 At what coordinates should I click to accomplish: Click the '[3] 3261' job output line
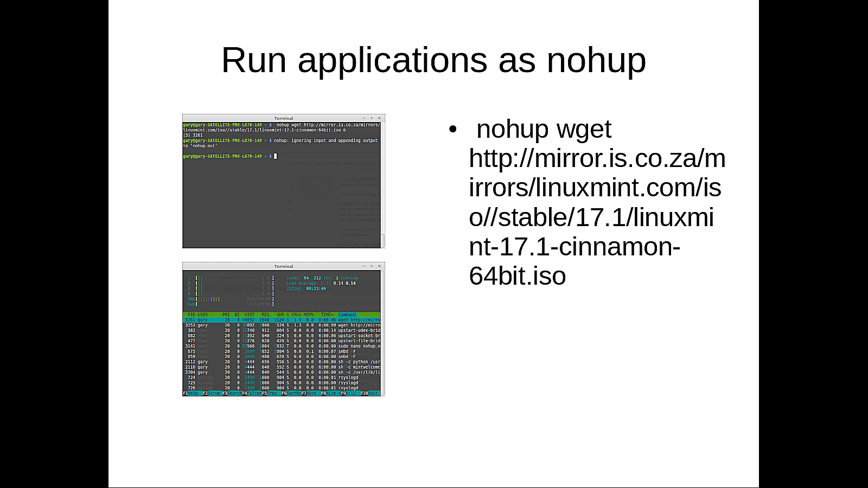click(193, 135)
